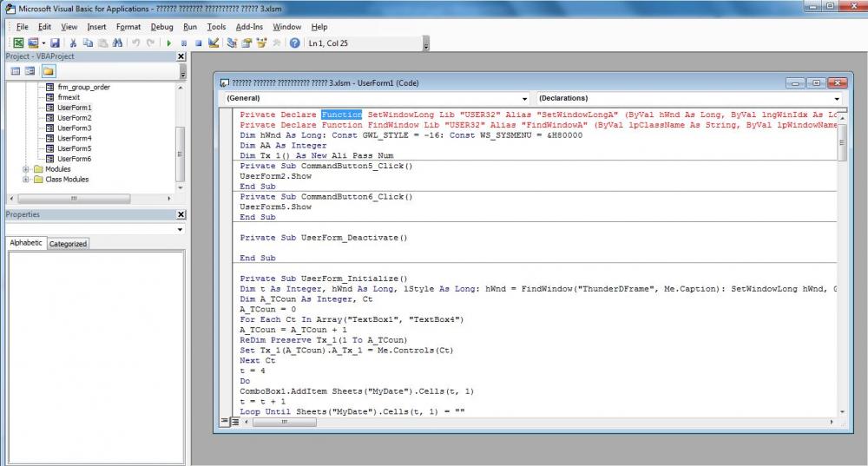Open the Insert object dropdown arrow
This screenshot has width=868, height=466.
click(x=43, y=43)
